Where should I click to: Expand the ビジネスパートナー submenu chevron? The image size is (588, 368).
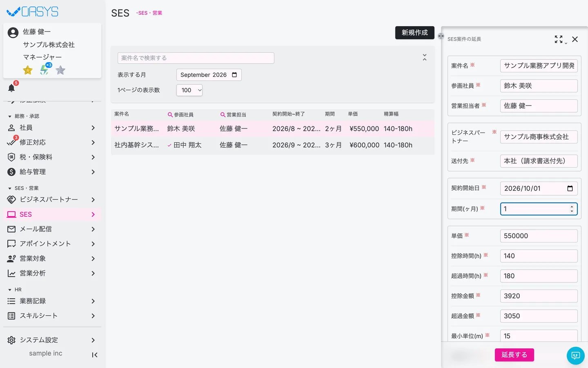coord(93,200)
